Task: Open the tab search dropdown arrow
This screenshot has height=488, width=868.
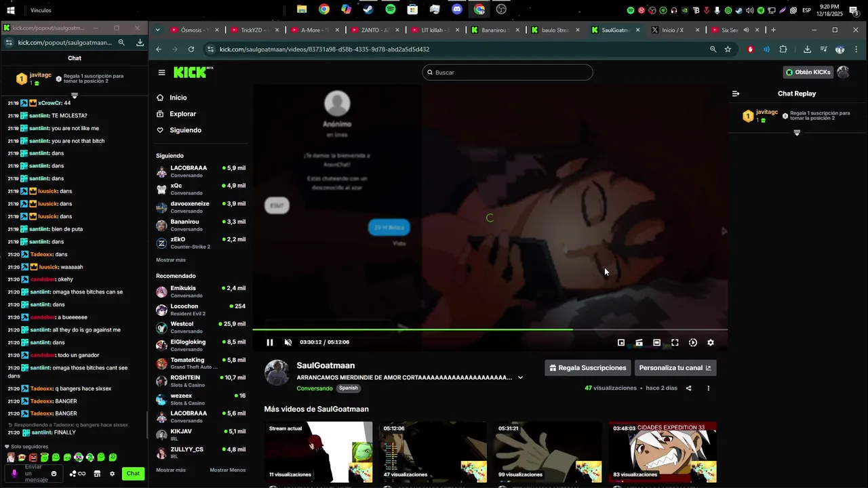Action: point(158,30)
